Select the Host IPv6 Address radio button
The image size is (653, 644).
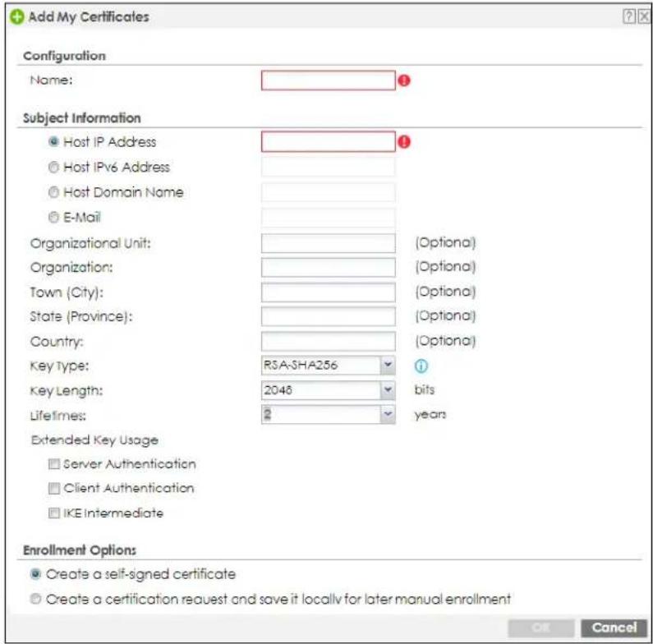pyautogui.click(x=53, y=167)
